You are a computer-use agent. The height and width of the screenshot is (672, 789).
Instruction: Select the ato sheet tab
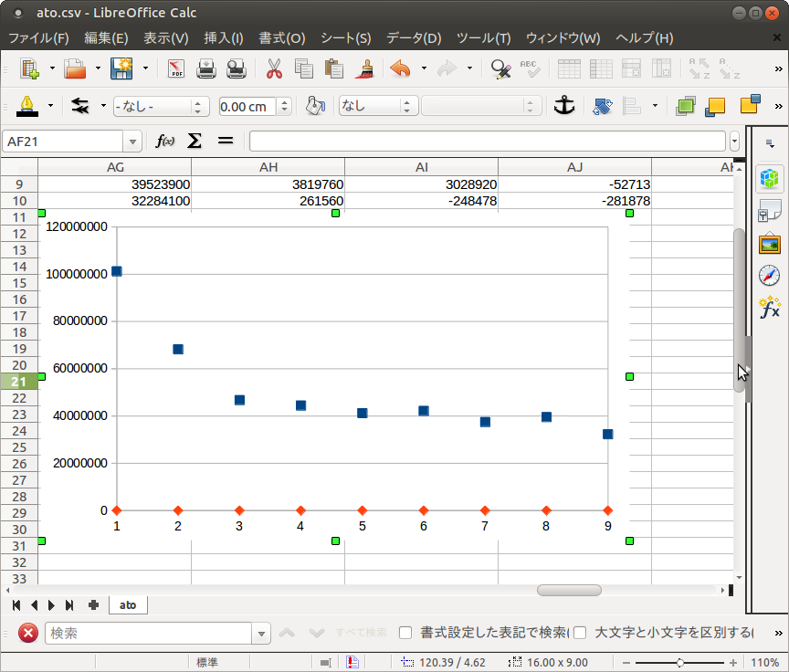tap(128, 604)
